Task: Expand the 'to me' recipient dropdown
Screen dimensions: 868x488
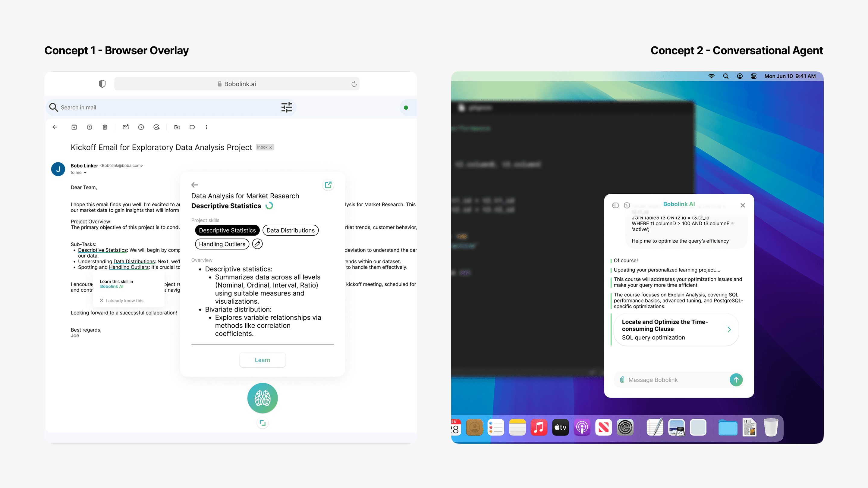Action: pos(85,173)
